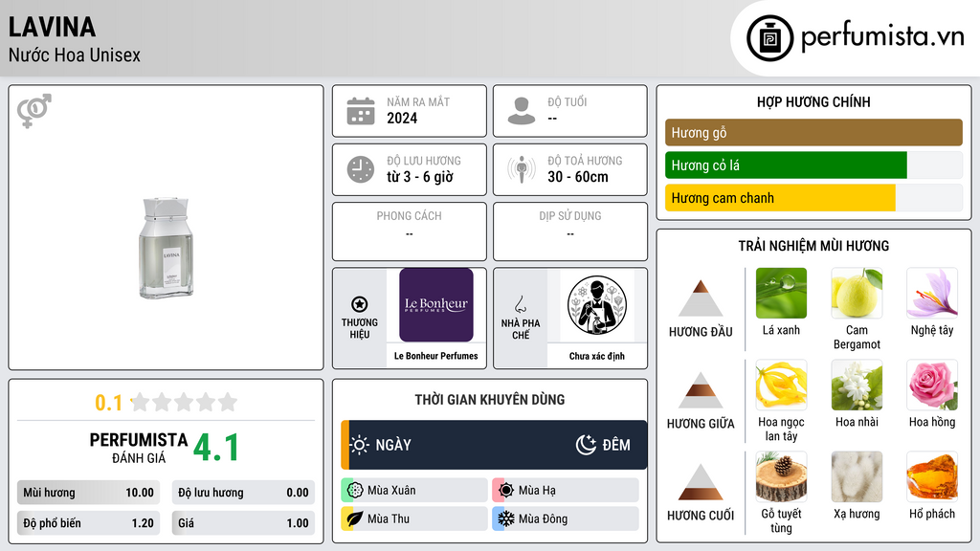Click the flower icon for Mùa Xuân
The width and height of the screenshot is (980, 551).
coord(355,491)
